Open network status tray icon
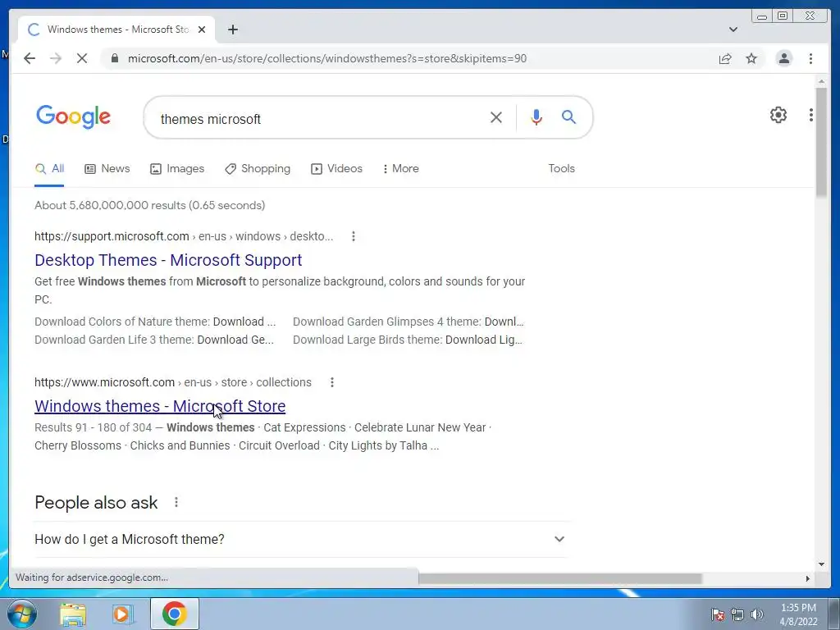 tap(737, 614)
